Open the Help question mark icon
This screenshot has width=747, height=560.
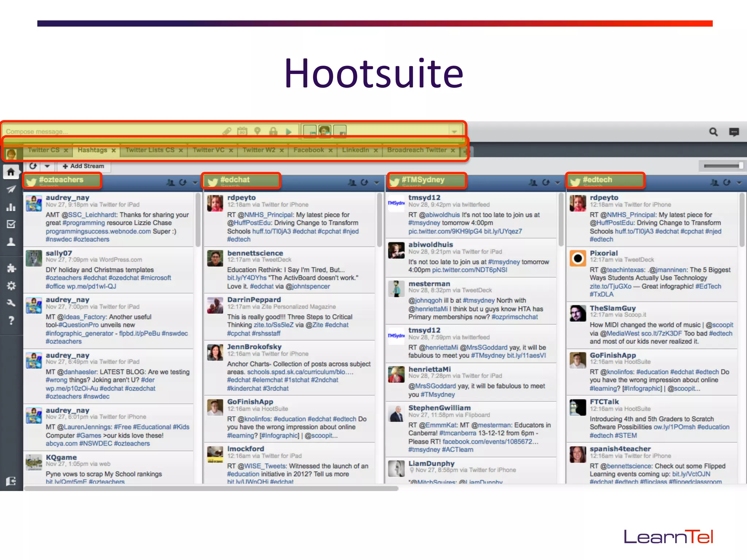click(11, 320)
